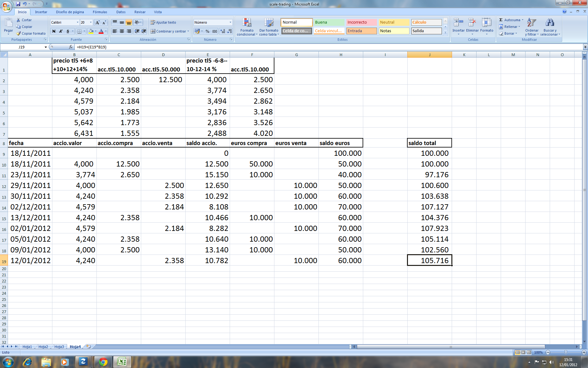The image size is (588, 368).
Task: Toggle underline S formatting
Action: click(x=68, y=31)
